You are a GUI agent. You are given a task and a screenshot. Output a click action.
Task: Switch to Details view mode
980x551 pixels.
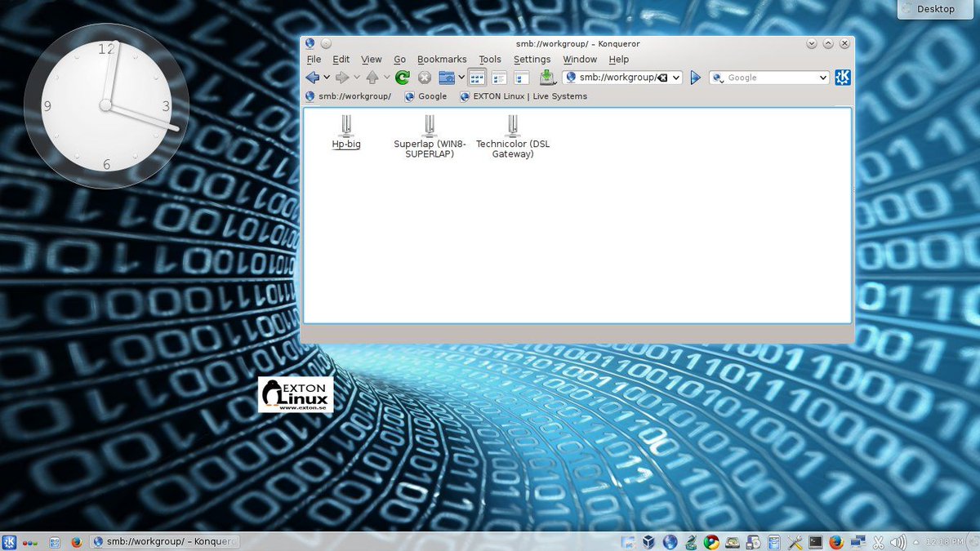click(499, 78)
